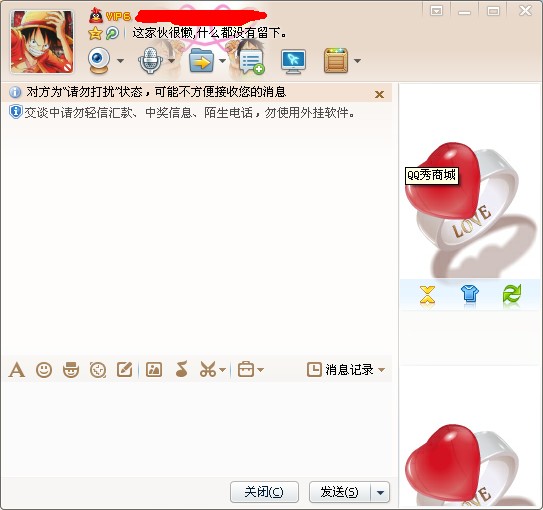Click the 关闭(C) button

pyautogui.click(x=264, y=492)
